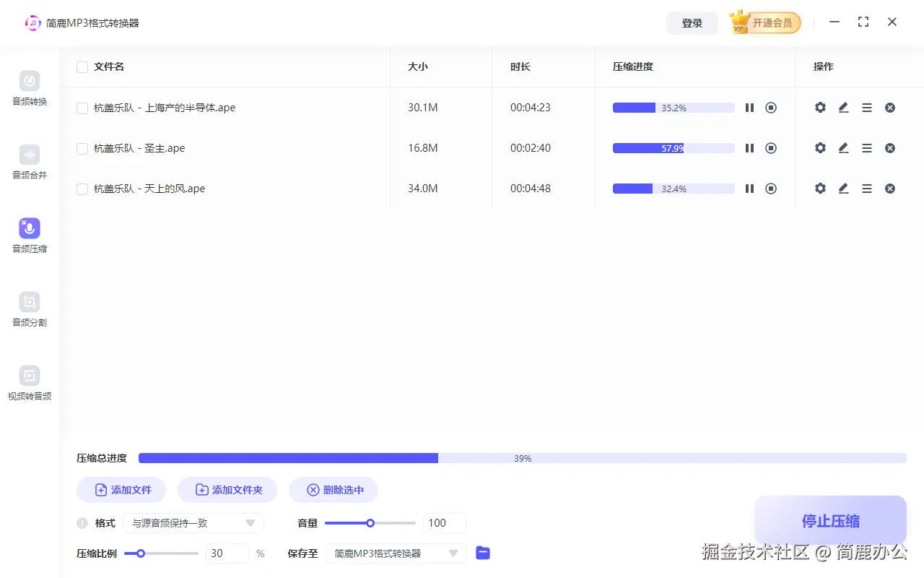This screenshot has height=578, width=924.
Task: Click the 添加文件 button
Action: [x=121, y=490]
